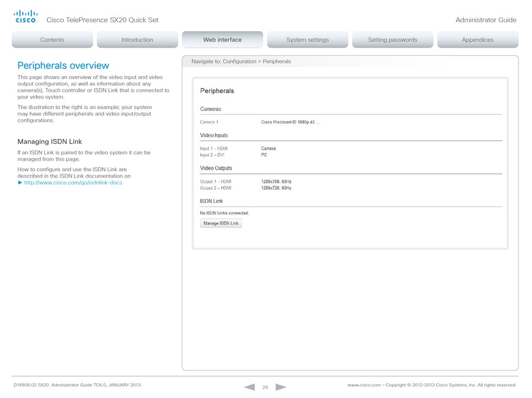Screen dimensions: 532x398
Task: Click the Peripherals overview heading
Action: pos(63,65)
